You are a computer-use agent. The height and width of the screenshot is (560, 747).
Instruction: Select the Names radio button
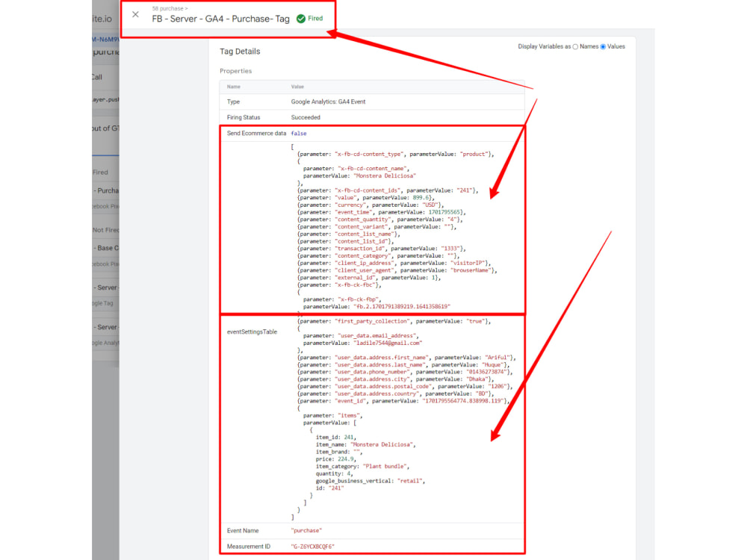[575, 46]
